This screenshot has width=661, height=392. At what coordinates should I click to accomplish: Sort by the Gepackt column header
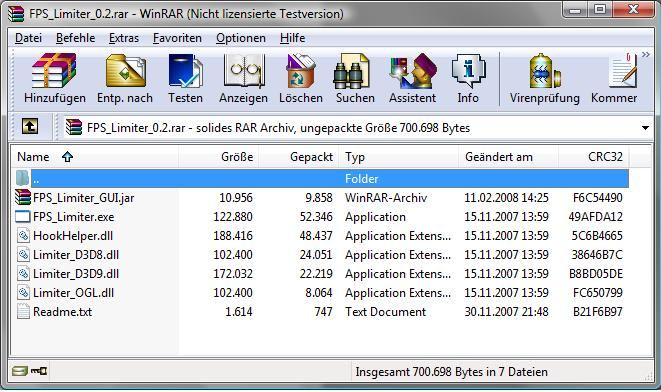(x=298, y=157)
